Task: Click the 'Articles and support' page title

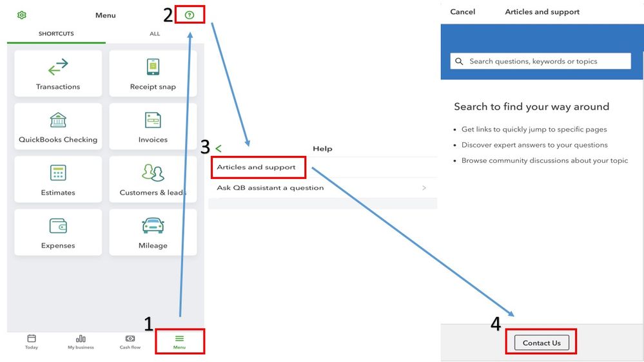Action: tap(542, 12)
